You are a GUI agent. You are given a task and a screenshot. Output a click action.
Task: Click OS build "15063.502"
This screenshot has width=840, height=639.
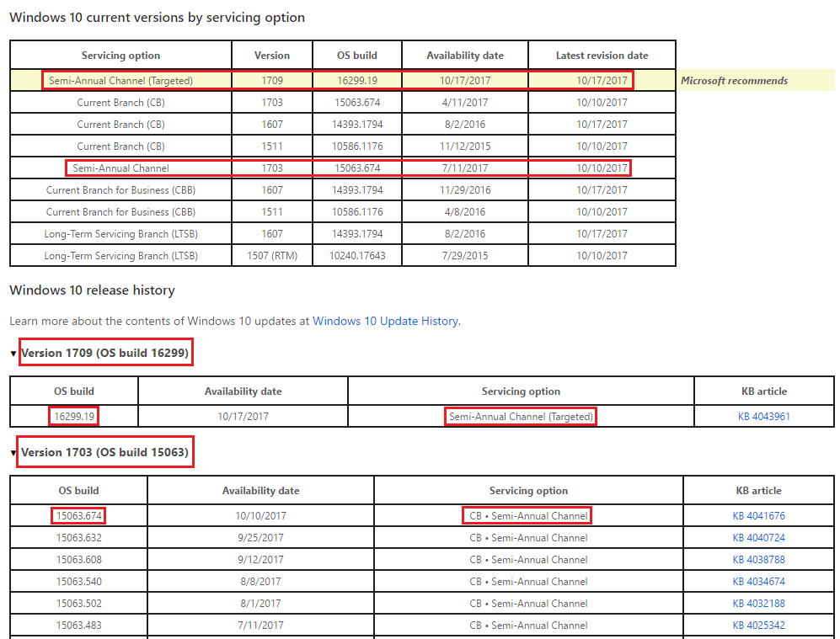pos(78,604)
